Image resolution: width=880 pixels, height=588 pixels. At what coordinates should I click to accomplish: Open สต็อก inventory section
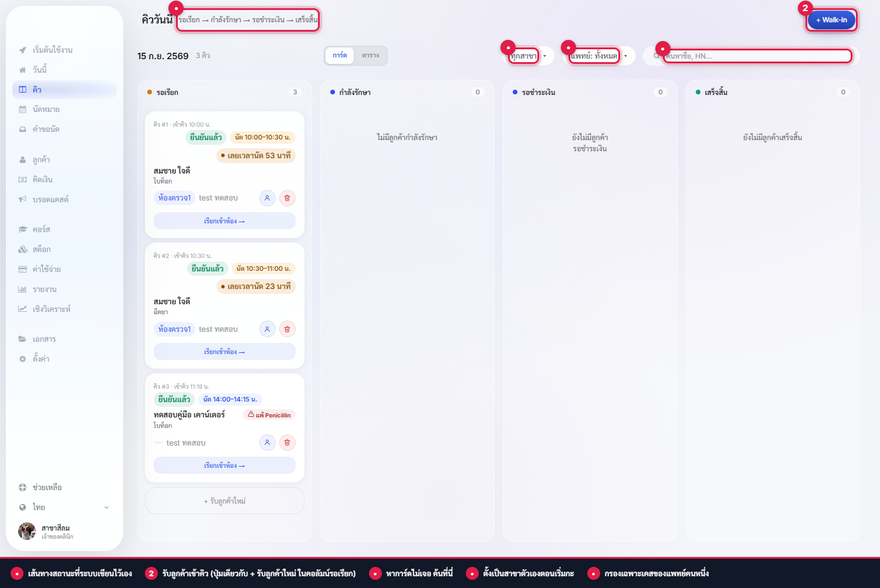pyautogui.click(x=65, y=250)
